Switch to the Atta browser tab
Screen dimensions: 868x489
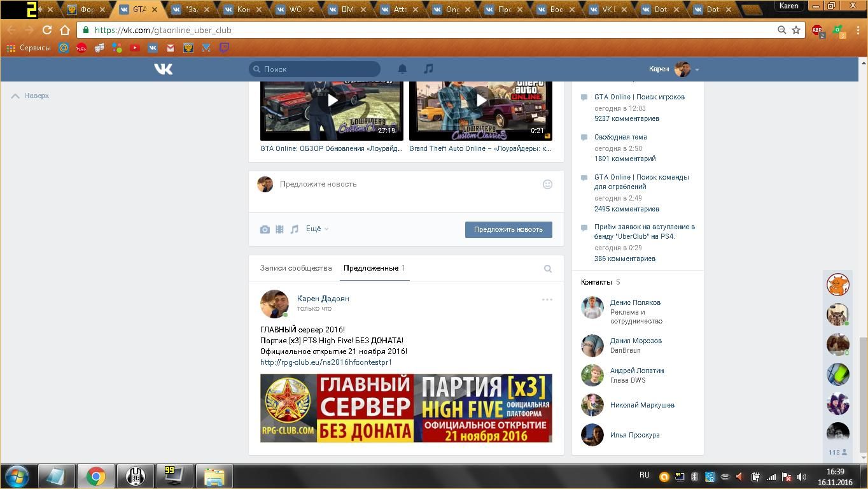pyautogui.click(x=399, y=10)
